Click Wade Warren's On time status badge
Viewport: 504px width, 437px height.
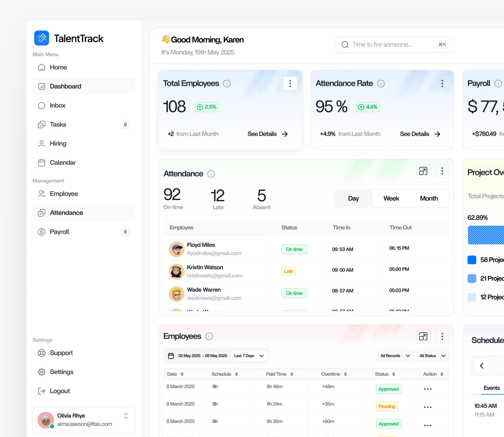click(294, 293)
